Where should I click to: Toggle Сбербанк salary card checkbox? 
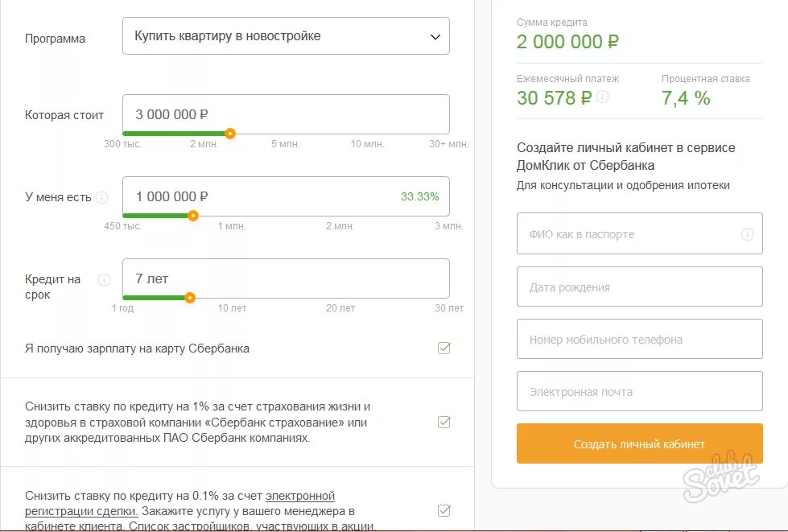tap(444, 348)
